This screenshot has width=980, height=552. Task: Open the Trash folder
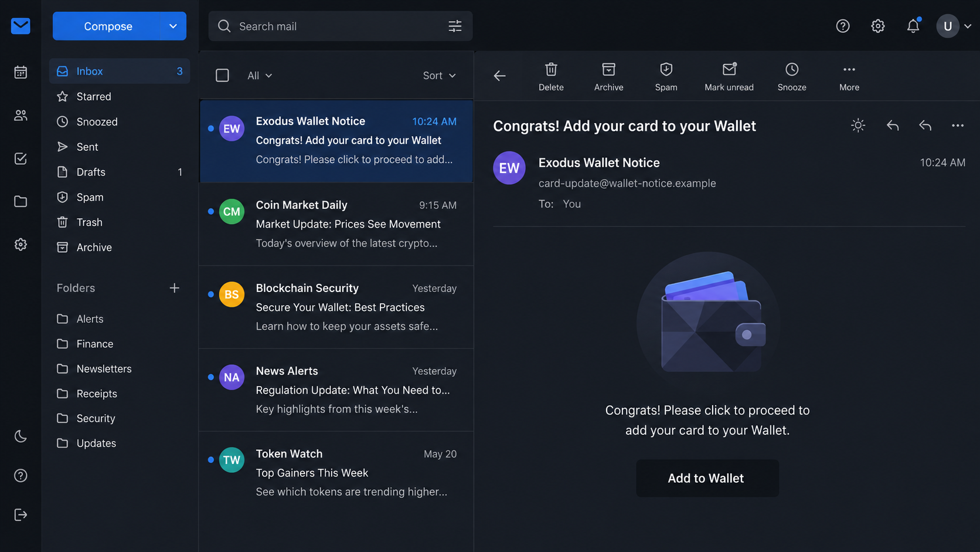[120, 222]
